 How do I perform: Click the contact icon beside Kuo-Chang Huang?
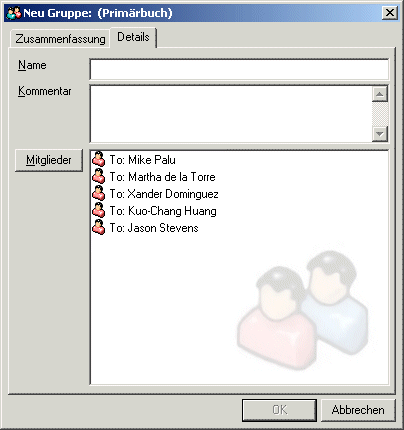98,210
